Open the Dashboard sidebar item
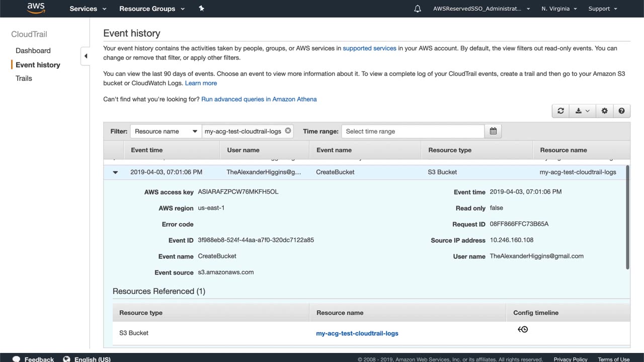This screenshot has height=362, width=644. (x=33, y=51)
